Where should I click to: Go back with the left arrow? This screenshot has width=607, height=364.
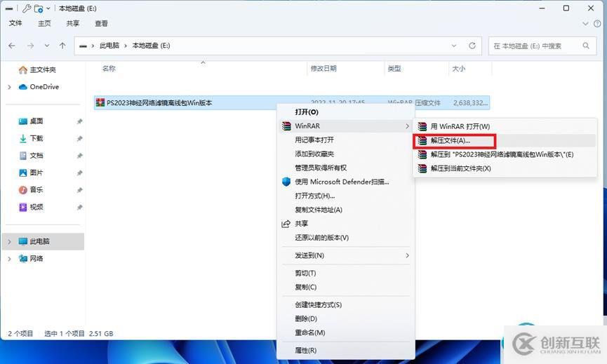tap(12, 46)
